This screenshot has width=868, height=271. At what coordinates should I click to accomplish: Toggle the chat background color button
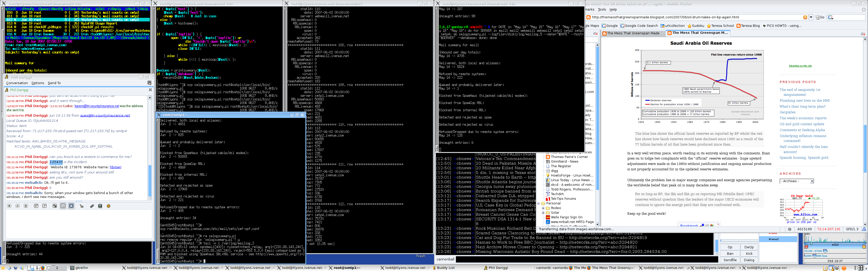point(72,206)
